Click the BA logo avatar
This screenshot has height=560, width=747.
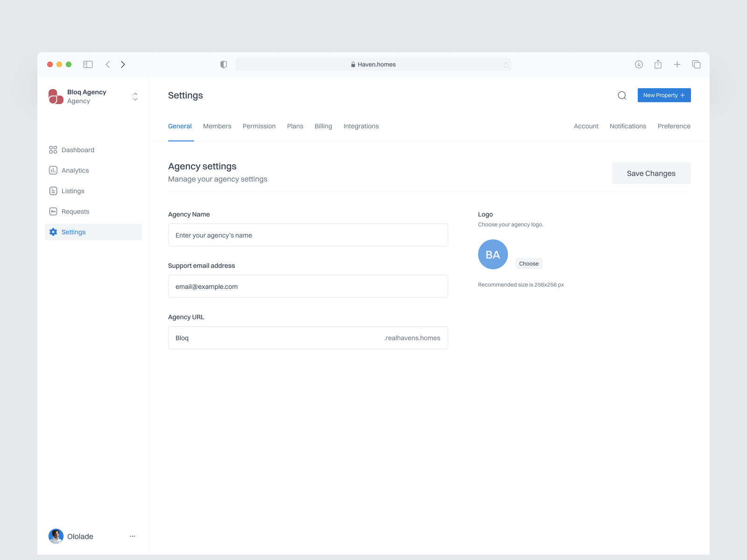493,254
